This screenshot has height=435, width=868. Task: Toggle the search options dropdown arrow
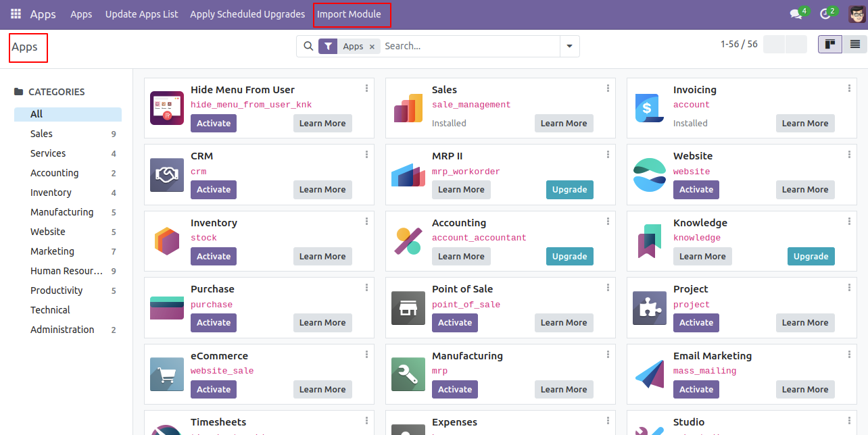[x=569, y=46]
